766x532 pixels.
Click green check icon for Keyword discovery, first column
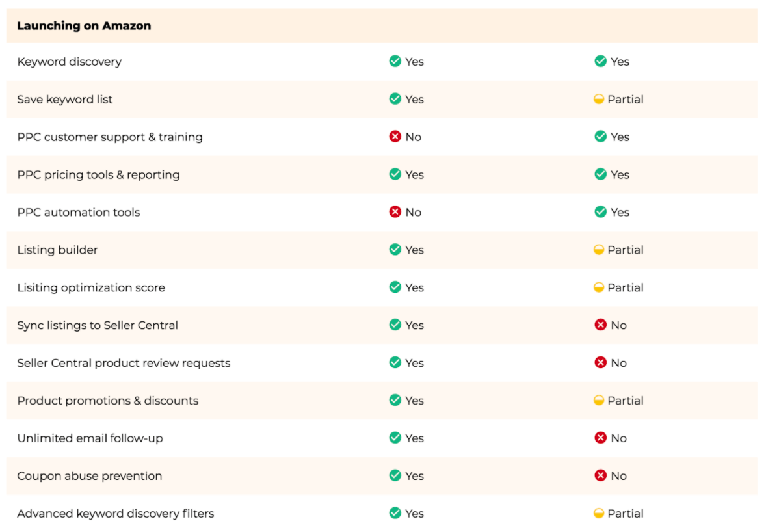[x=395, y=61]
